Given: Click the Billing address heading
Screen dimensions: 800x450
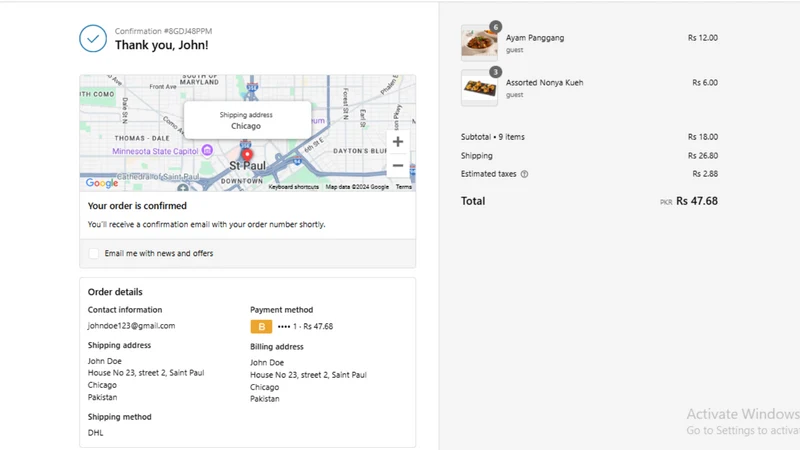Looking at the screenshot, I should pos(277,346).
